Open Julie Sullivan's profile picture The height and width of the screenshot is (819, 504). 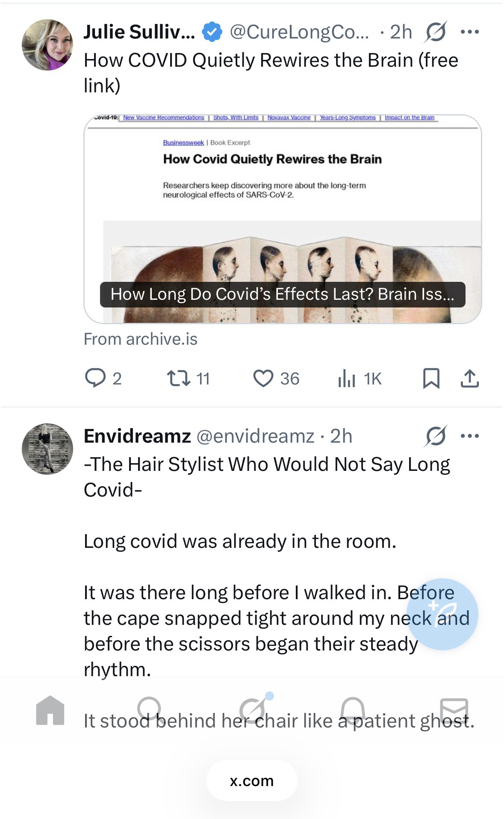47,45
